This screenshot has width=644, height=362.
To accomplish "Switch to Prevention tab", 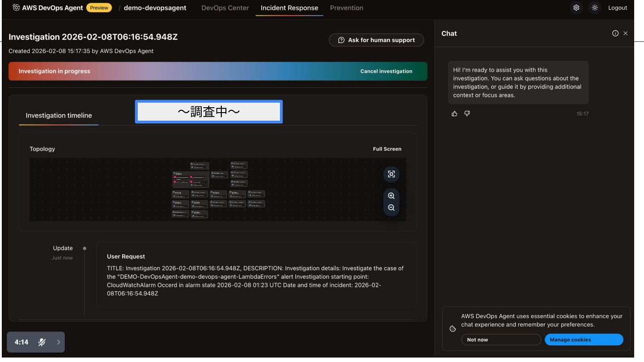I will click(x=347, y=8).
